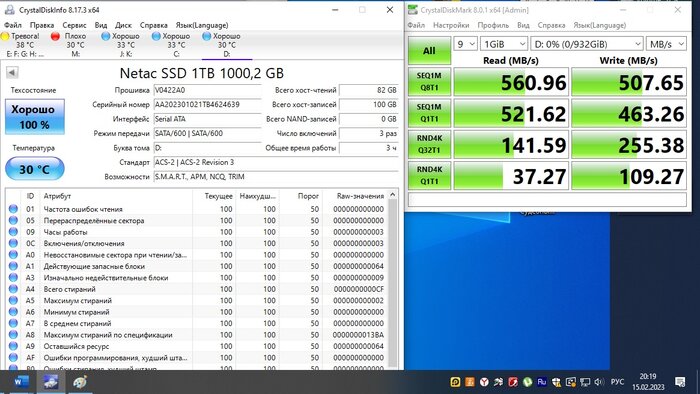Open Язык(Language) menu in CrystalDiskInfo
This screenshot has height=394, width=700.
202,25
